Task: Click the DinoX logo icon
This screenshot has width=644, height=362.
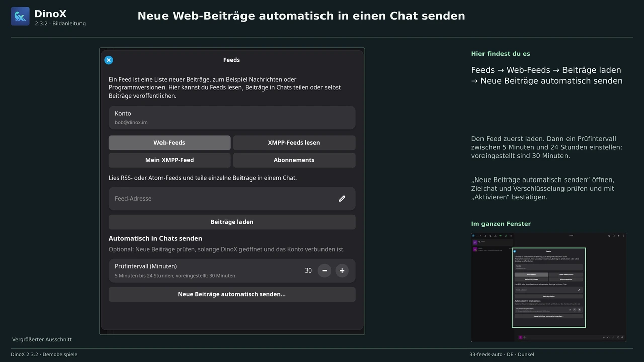Action: (20, 16)
